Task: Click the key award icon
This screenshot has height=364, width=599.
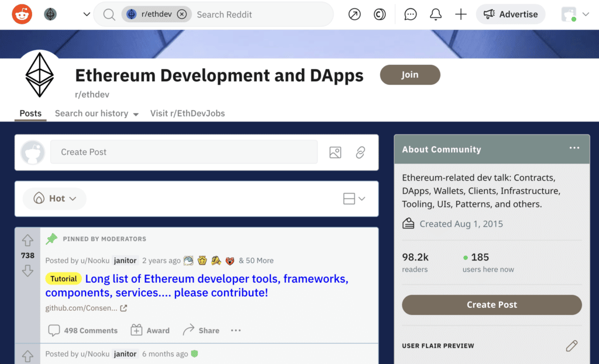Action: (x=216, y=261)
